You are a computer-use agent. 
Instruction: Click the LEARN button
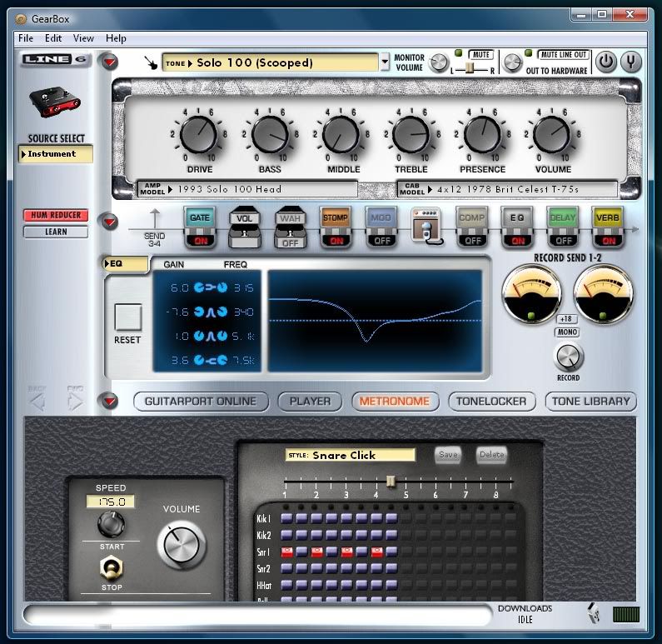(56, 232)
